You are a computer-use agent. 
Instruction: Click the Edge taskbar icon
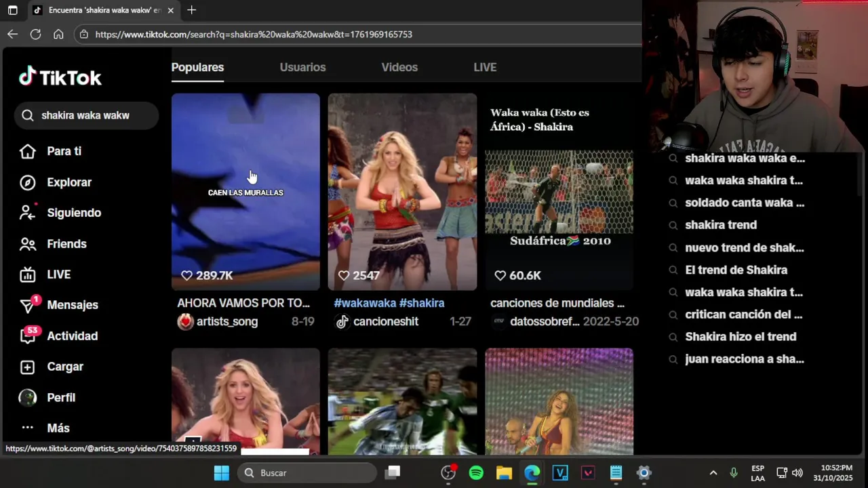coord(532,473)
